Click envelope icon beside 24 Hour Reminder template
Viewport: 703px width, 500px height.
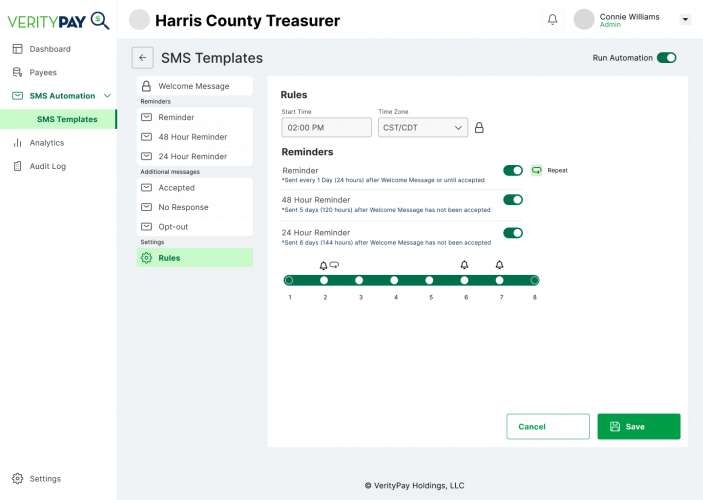pos(146,156)
